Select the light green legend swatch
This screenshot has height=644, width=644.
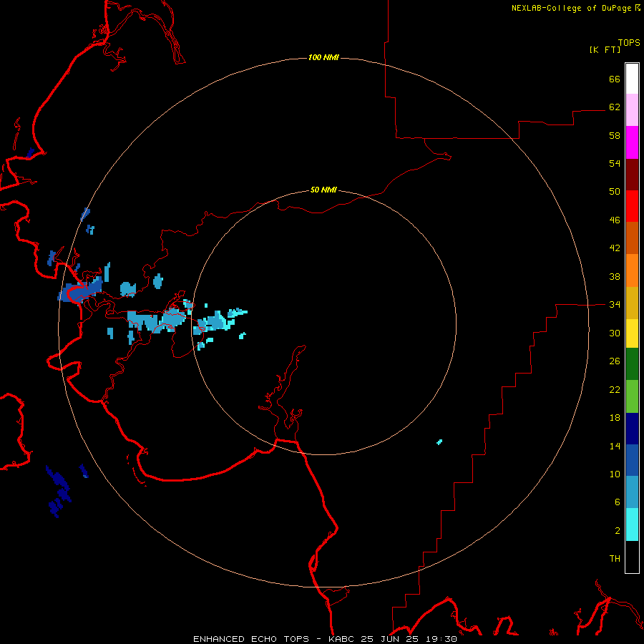tap(632, 396)
